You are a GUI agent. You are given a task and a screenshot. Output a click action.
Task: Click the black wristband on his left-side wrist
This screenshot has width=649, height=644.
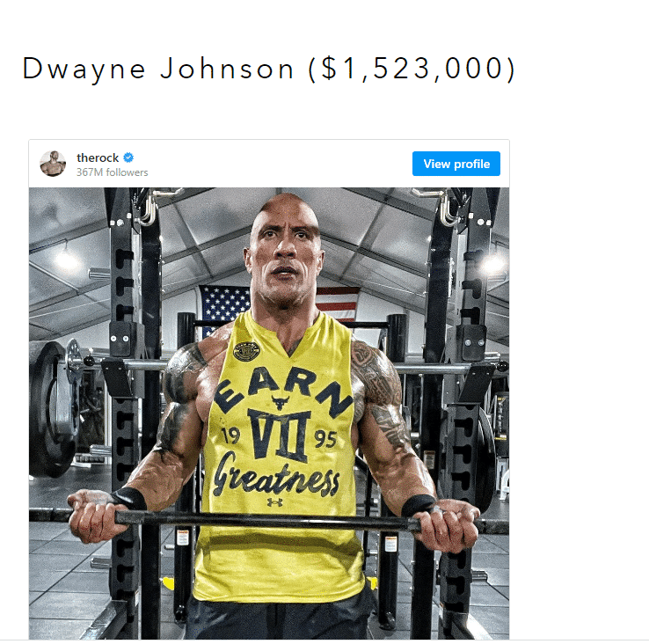pyautogui.click(x=129, y=498)
